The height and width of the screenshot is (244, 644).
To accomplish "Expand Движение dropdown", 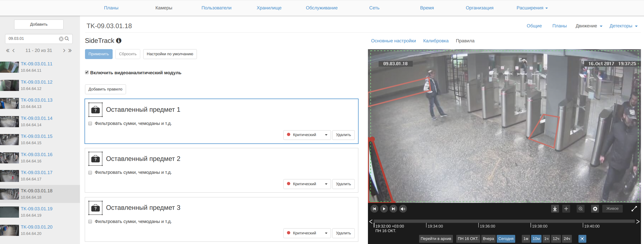I will (x=589, y=26).
